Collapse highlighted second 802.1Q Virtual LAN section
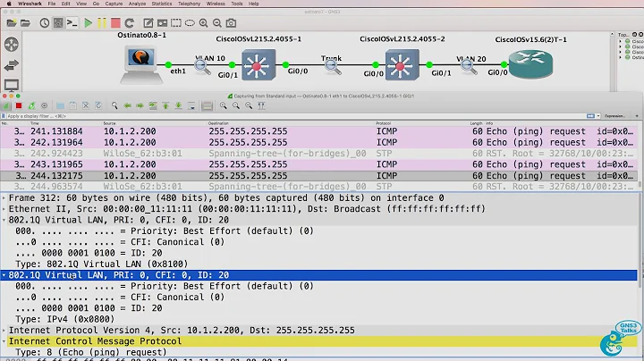Viewport: 644px width, 361px height. [x=4, y=275]
